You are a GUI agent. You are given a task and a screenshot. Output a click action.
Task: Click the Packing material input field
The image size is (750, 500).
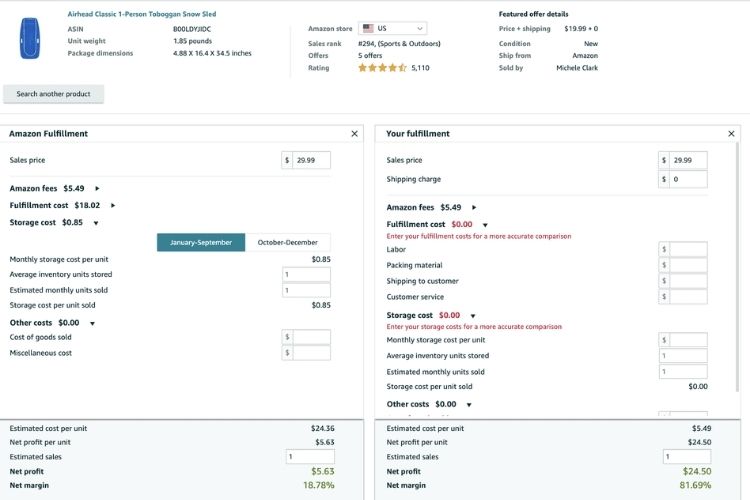pyautogui.click(x=683, y=265)
